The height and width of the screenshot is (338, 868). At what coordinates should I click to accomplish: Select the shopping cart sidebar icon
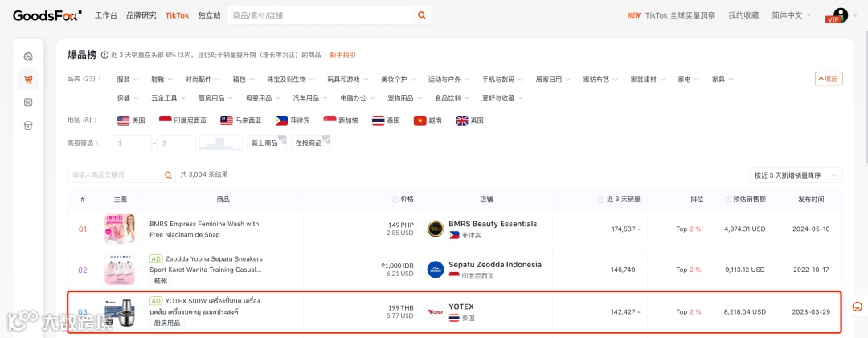28,79
